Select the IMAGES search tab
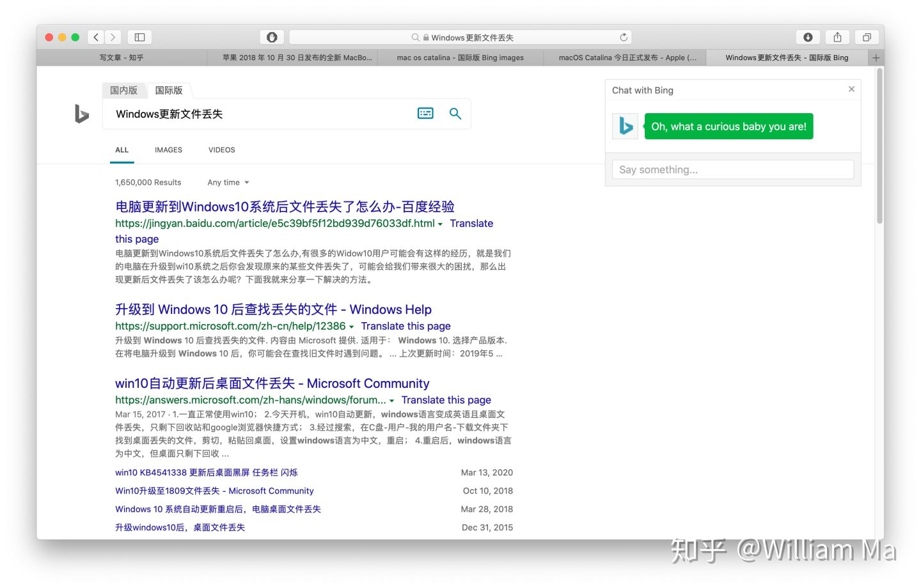 168,150
